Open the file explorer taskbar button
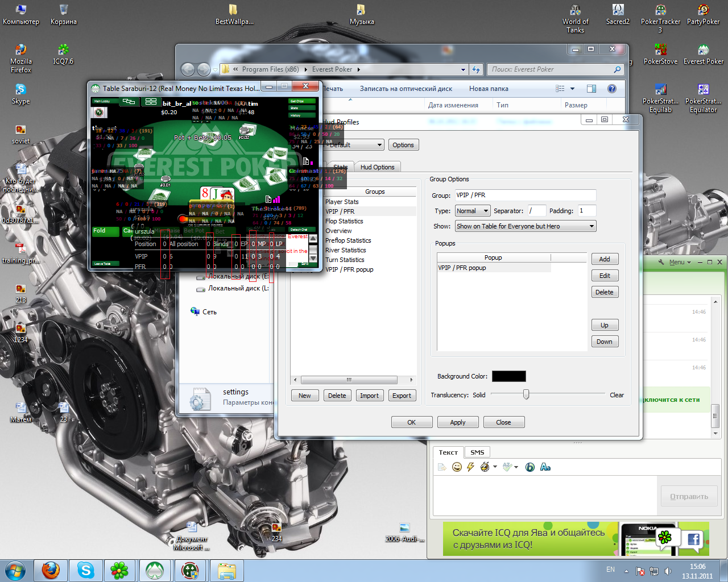This screenshot has height=582, width=728. [226, 570]
